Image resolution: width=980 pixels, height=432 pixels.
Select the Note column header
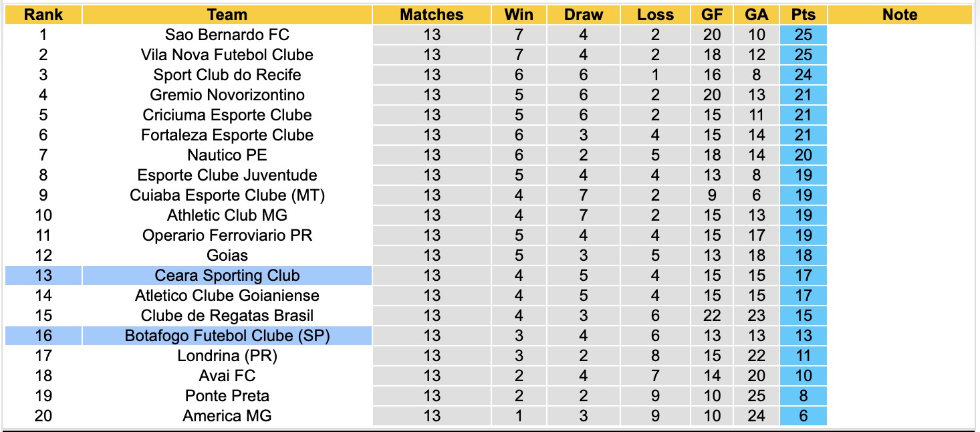[x=900, y=15]
